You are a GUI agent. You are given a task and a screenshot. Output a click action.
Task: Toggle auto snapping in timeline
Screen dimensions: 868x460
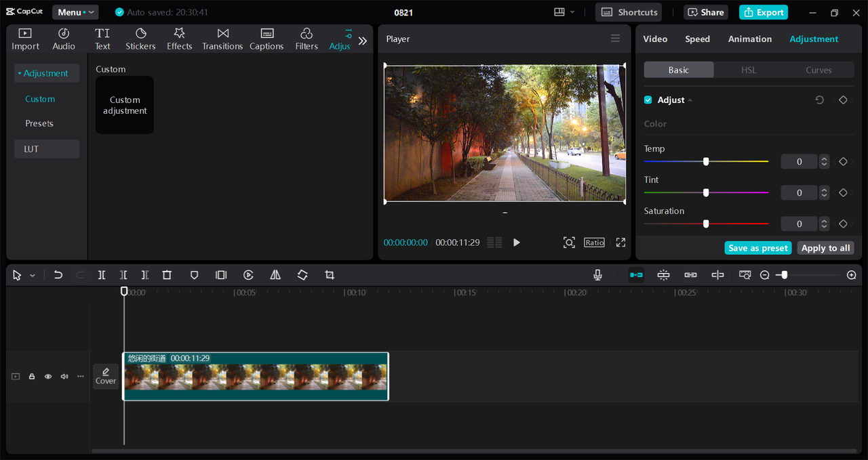663,275
